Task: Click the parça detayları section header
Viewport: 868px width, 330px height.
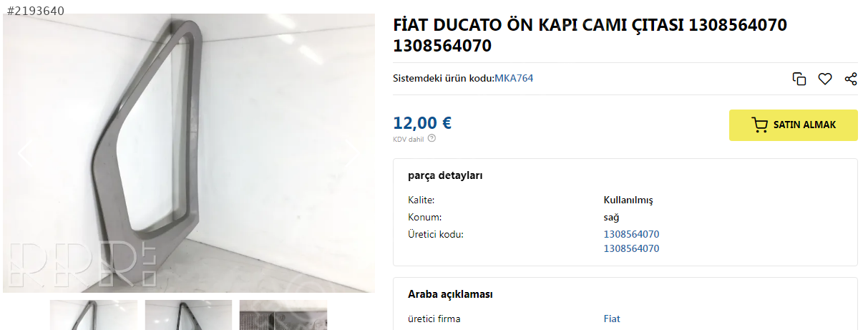Action: 445,175
